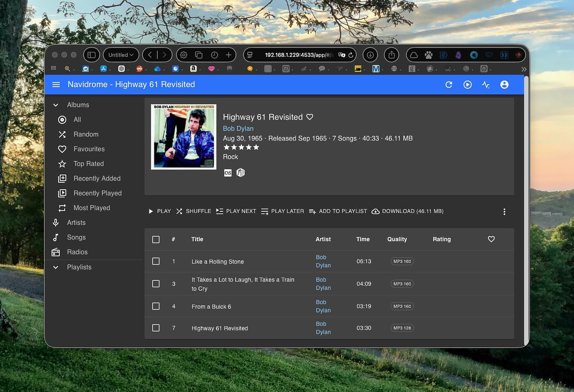574x392 pixels.
Task: Open the activity pulse icon in header
Action: pyautogui.click(x=486, y=85)
